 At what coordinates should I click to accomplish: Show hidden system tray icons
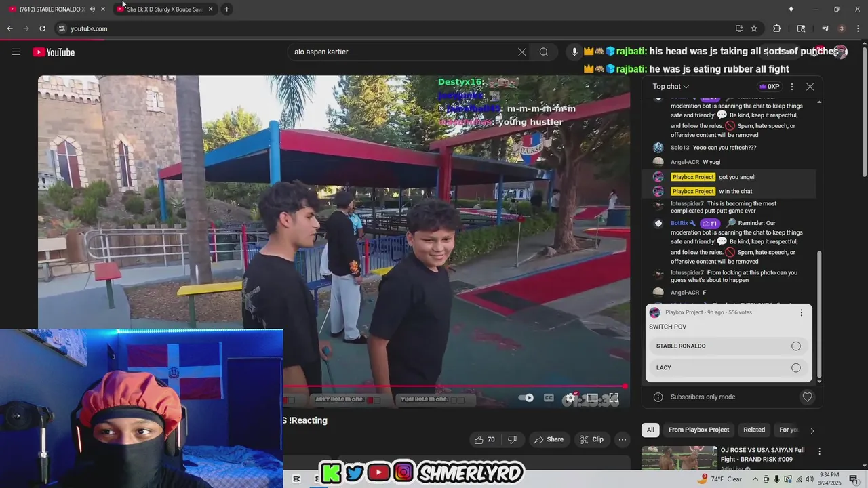(755, 479)
